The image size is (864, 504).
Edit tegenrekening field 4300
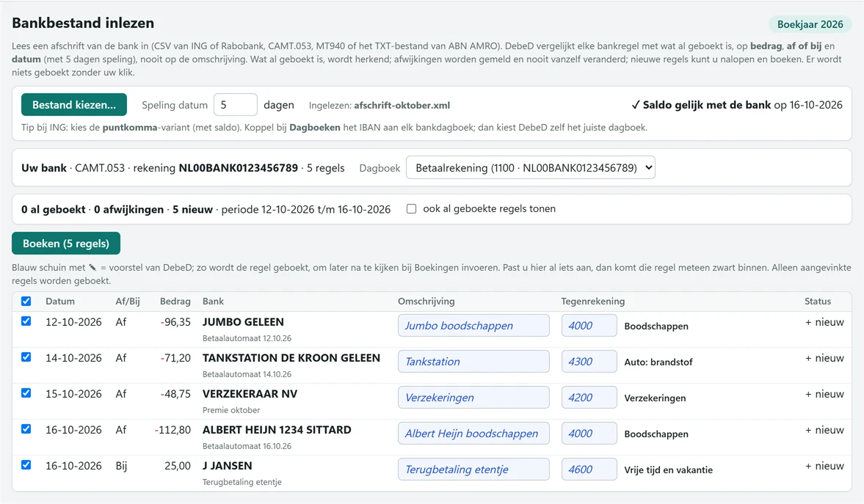589,362
